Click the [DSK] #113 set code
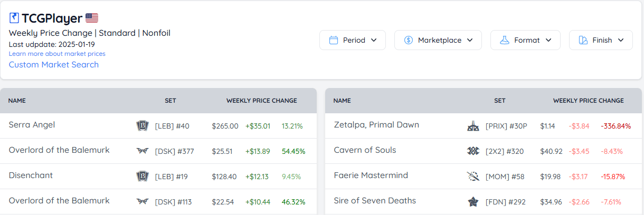This screenshot has height=215, width=644. point(174,202)
